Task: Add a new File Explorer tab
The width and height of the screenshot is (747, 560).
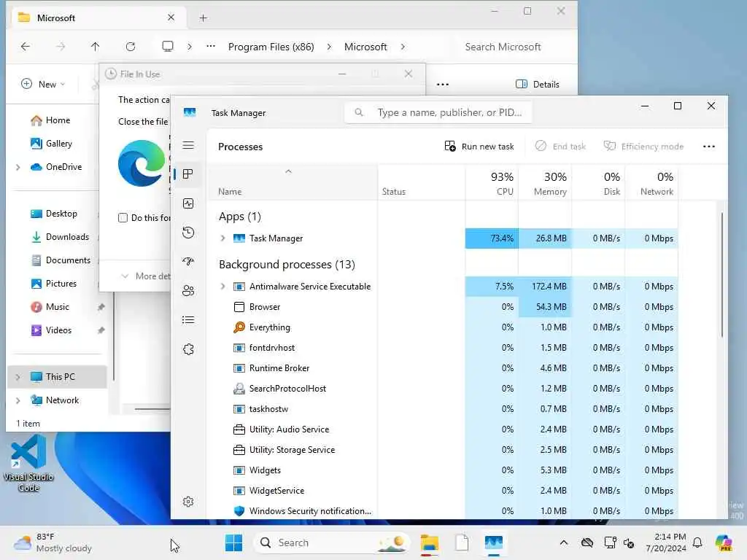Action: (x=204, y=18)
